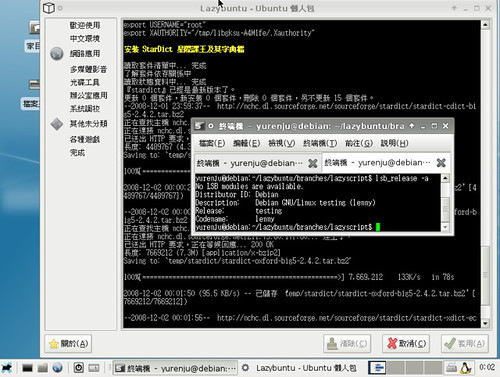Click the home folder desktop icon
Screen dimensions: 500x377
pos(34,28)
